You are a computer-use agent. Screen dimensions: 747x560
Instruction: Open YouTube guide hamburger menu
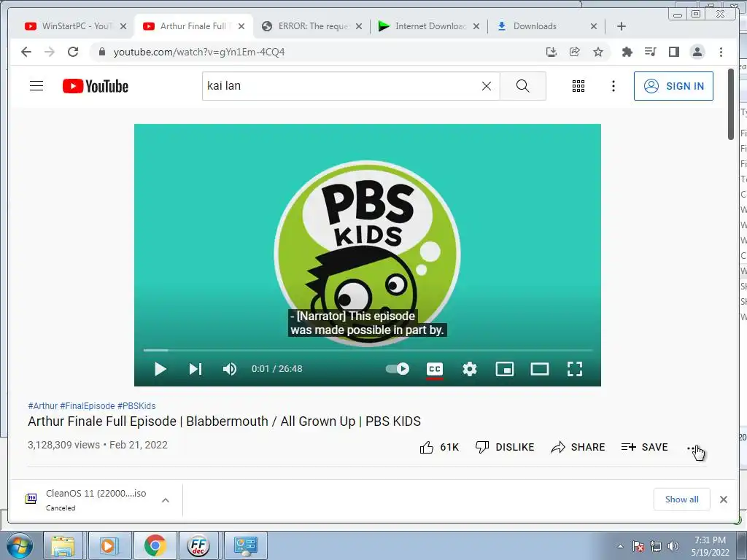36,86
